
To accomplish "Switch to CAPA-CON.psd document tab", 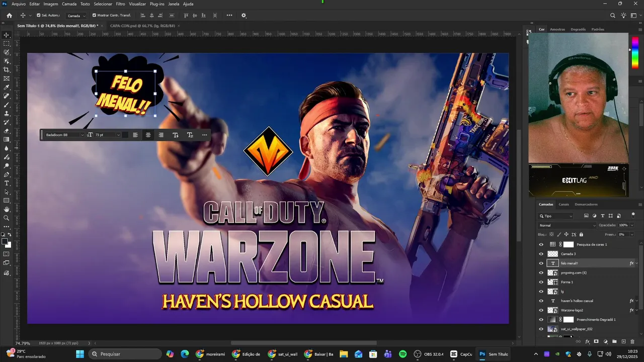I will pos(142,25).
